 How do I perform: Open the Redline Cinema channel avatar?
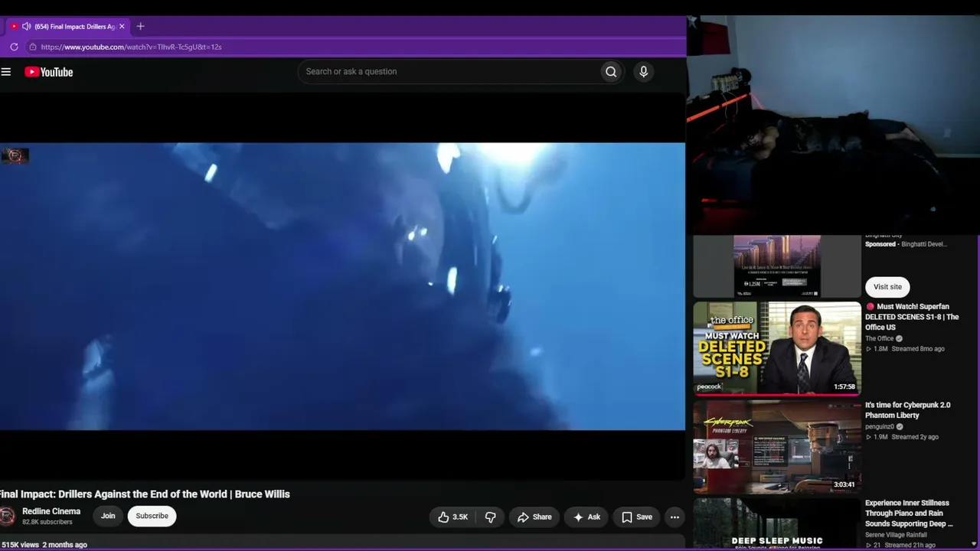coord(7,516)
